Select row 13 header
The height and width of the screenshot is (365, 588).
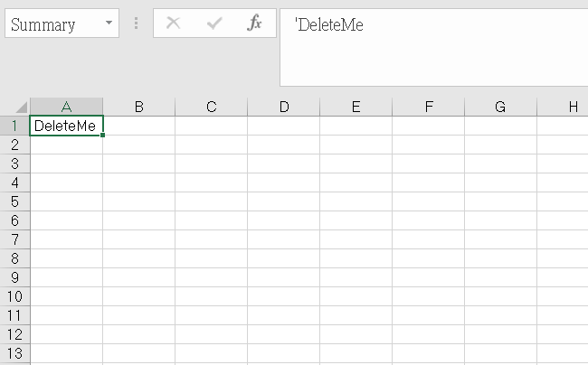point(14,353)
